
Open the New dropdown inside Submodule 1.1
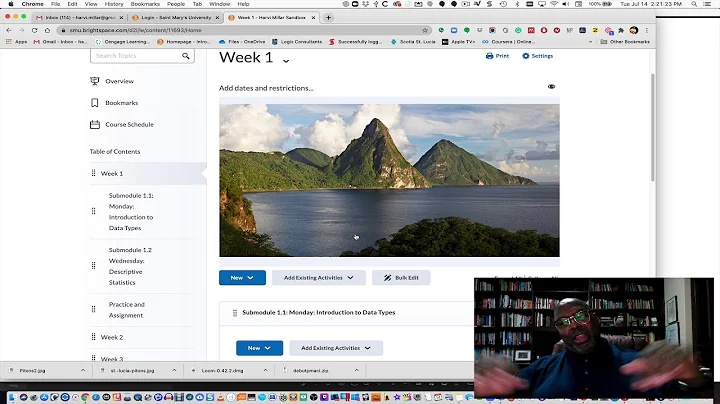coord(259,348)
